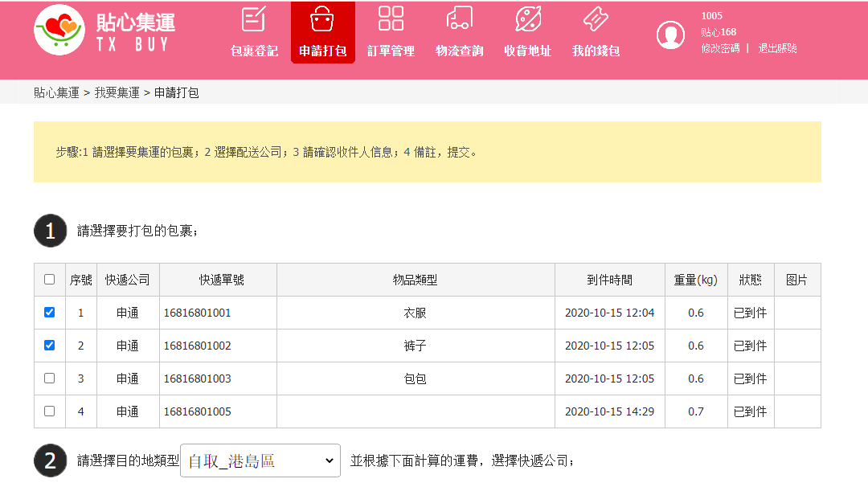Click the 貼心集運 heart logo
This screenshot has width=868, height=487.
59,30
